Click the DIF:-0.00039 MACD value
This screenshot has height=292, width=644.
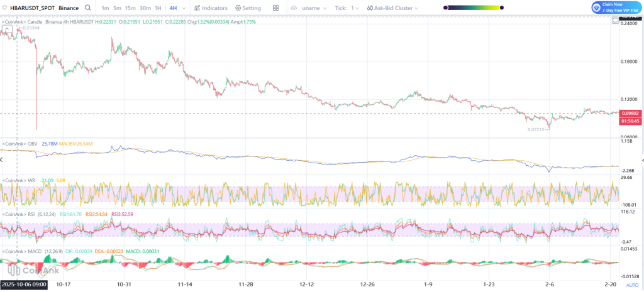tap(79, 251)
